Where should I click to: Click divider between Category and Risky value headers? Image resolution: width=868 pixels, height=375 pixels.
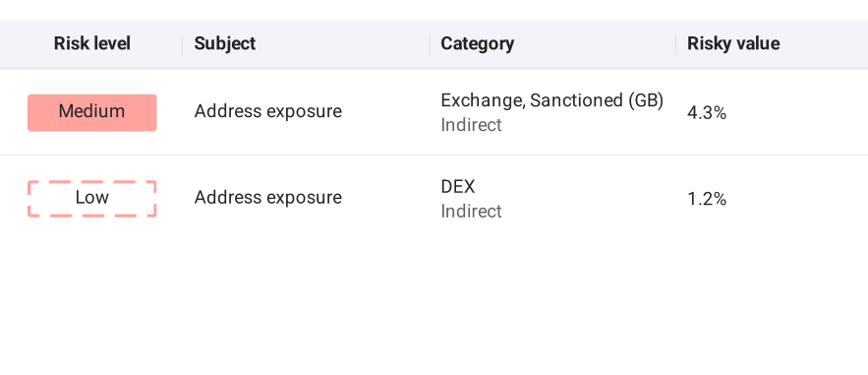(676, 45)
